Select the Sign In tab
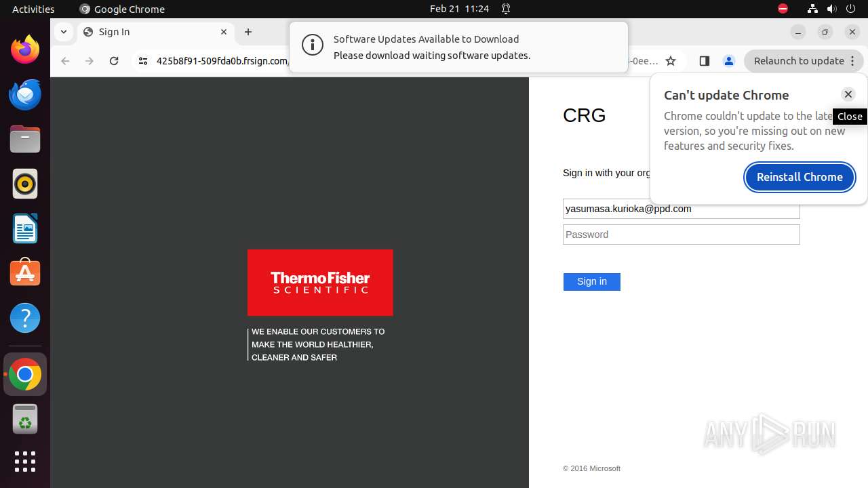Image resolution: width=868 pixels, height=488 pixels. pyautogui.click(x=155, y=32)
